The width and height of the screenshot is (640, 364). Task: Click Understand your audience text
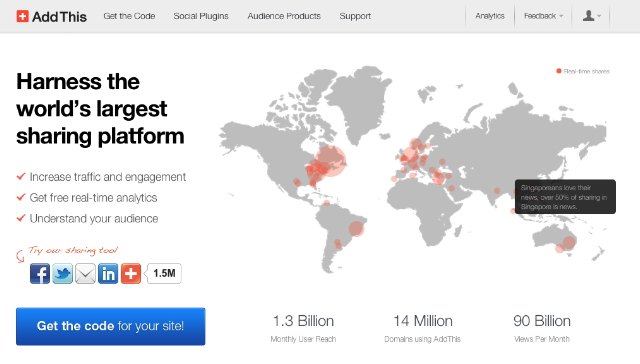click(94, 218)
